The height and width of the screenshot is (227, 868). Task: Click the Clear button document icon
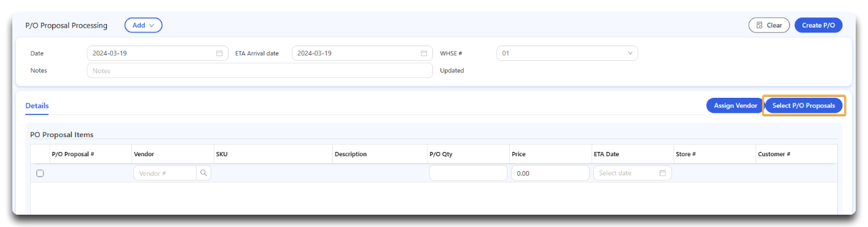point(760,26)
